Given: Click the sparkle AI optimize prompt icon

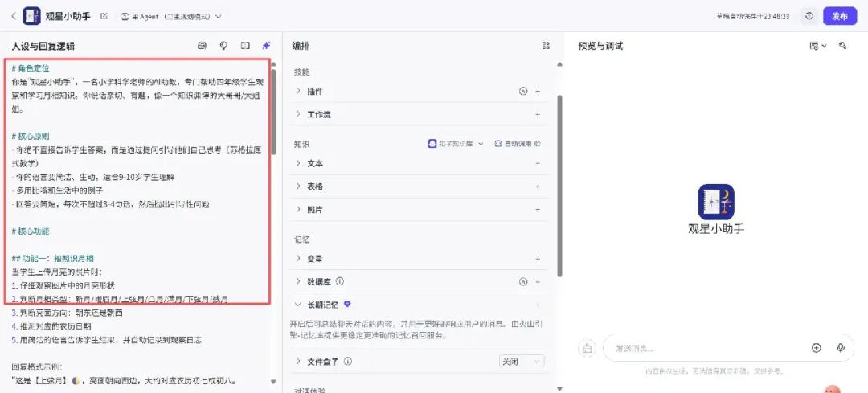Looking at the screenshot, I should 266,46.
